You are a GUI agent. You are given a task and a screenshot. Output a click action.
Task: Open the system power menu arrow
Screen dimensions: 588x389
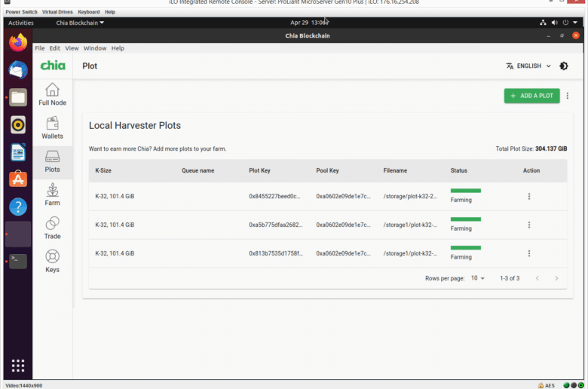pos(575,23)
